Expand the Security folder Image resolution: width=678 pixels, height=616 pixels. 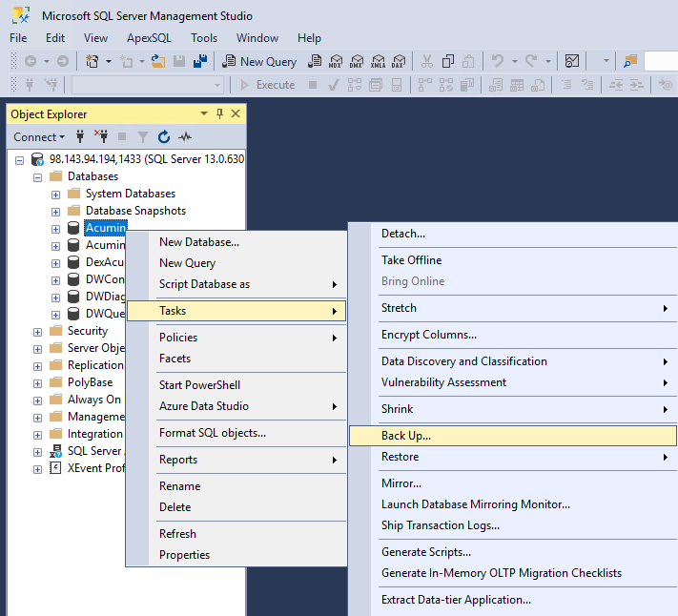37,332
